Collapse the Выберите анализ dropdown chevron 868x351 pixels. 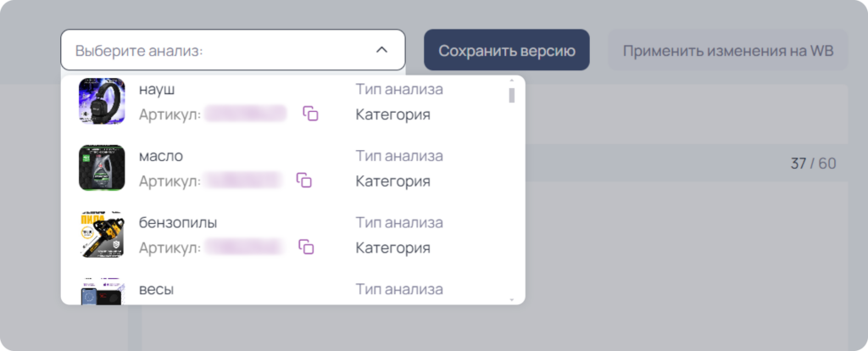[x=381, y=50]
